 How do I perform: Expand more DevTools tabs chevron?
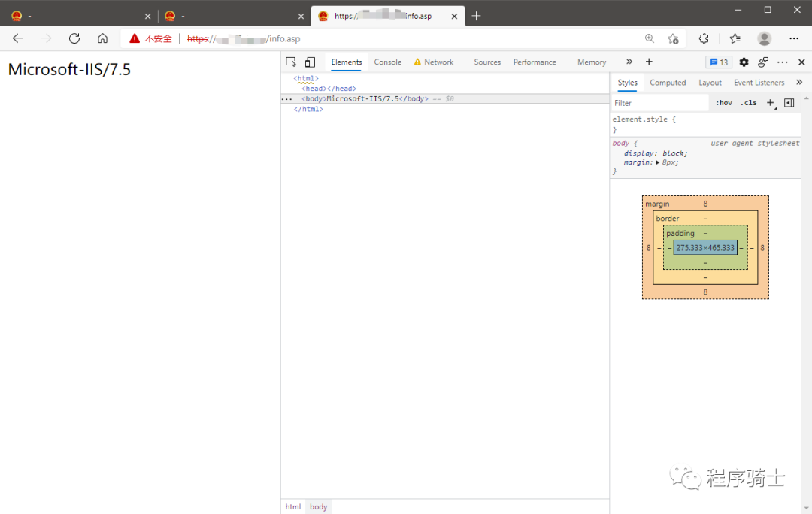(x=629, y=62)
